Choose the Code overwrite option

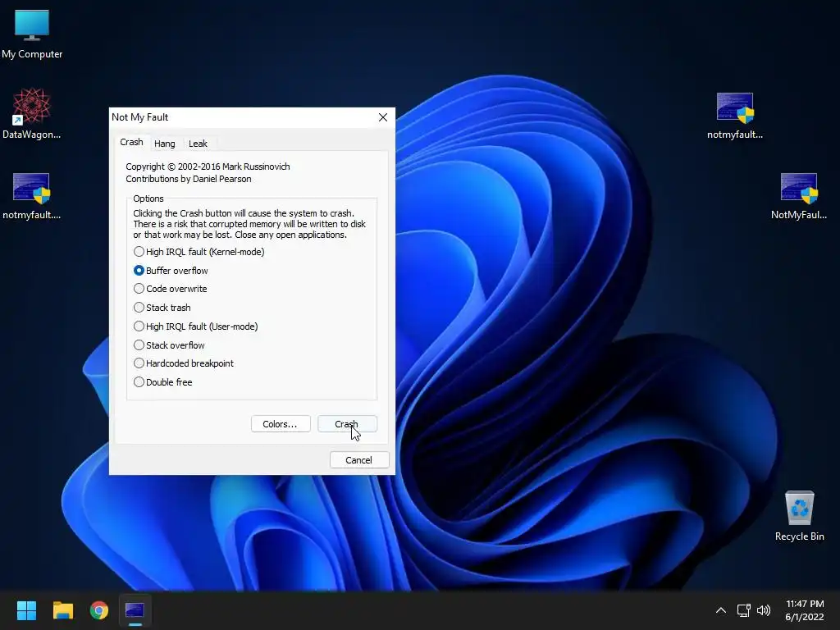(x=171, y=289)
